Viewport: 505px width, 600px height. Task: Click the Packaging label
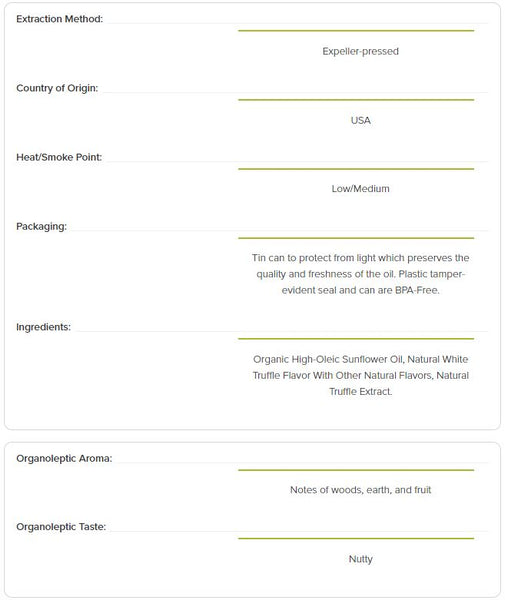point(41,227)
